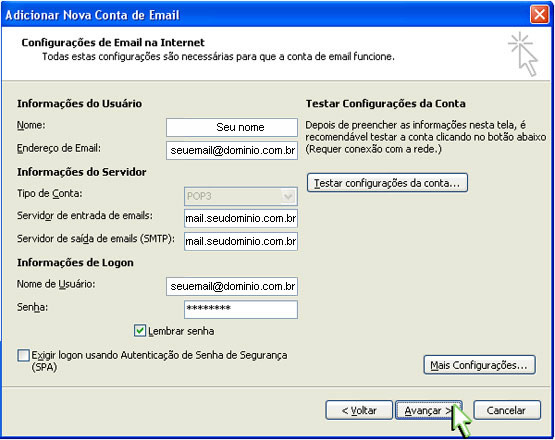Click the Informações de Logon heading
The image size is (555, 440).
click(x=75, y=263)
